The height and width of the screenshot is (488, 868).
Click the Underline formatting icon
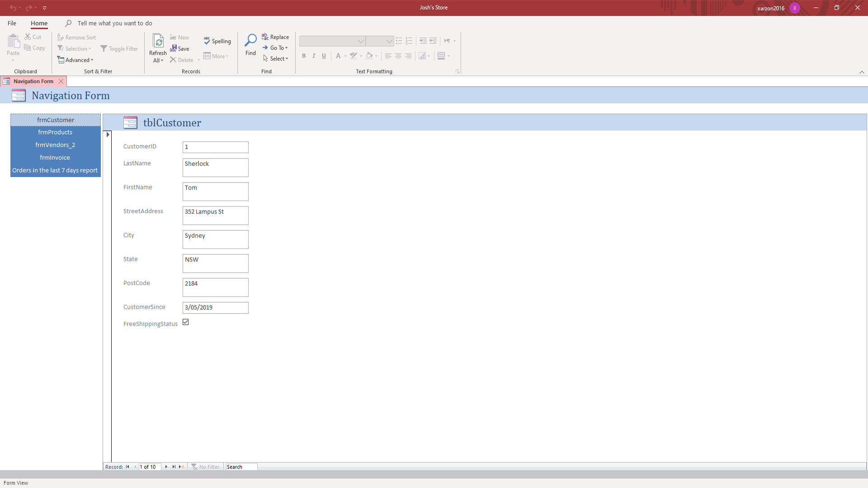324,56
